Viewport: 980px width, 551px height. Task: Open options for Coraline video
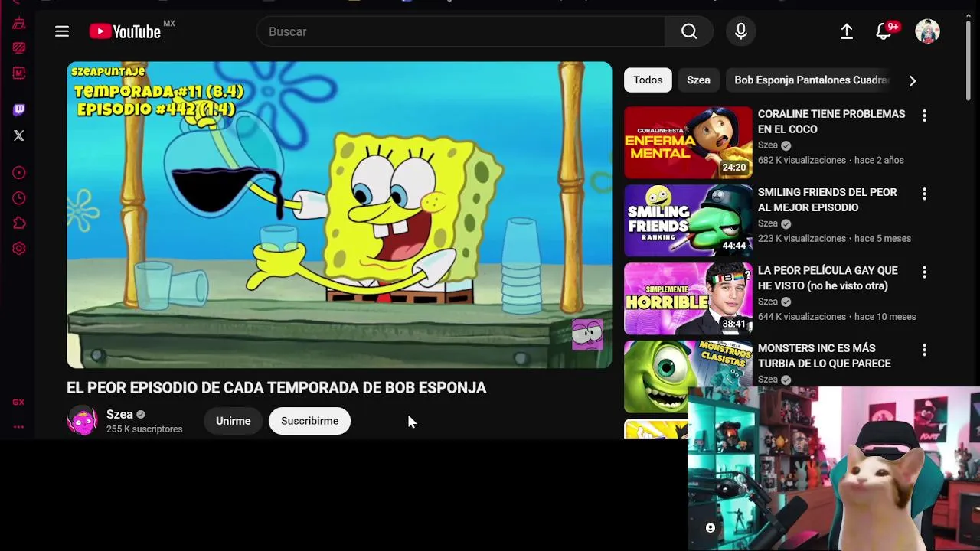point(924,116)
